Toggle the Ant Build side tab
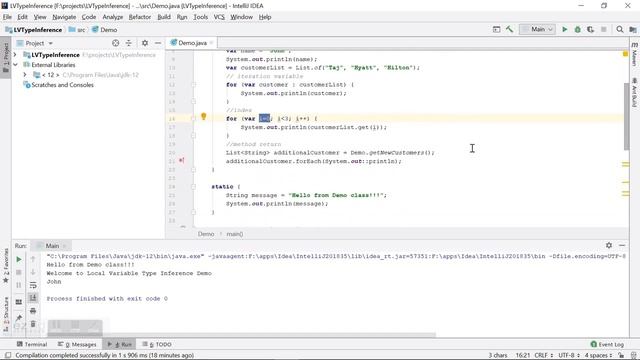Image resolution: width=640 pixels, height=360 pixels. (x=634, y=93)
